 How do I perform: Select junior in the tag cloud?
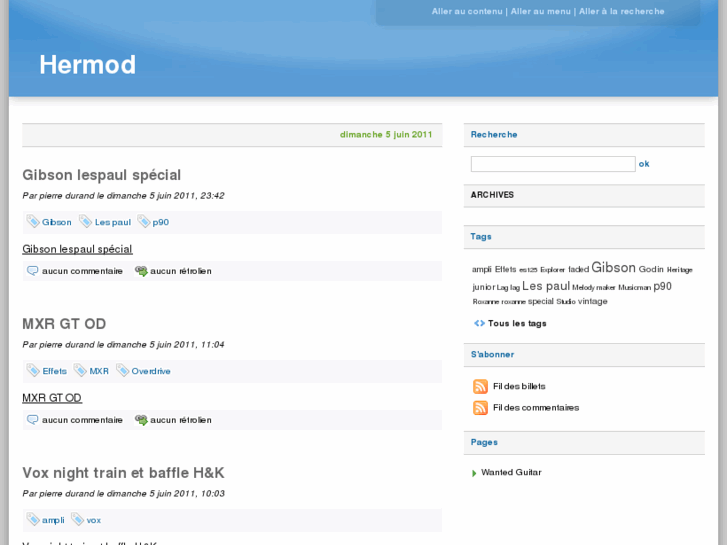click(x=484, y=287)
